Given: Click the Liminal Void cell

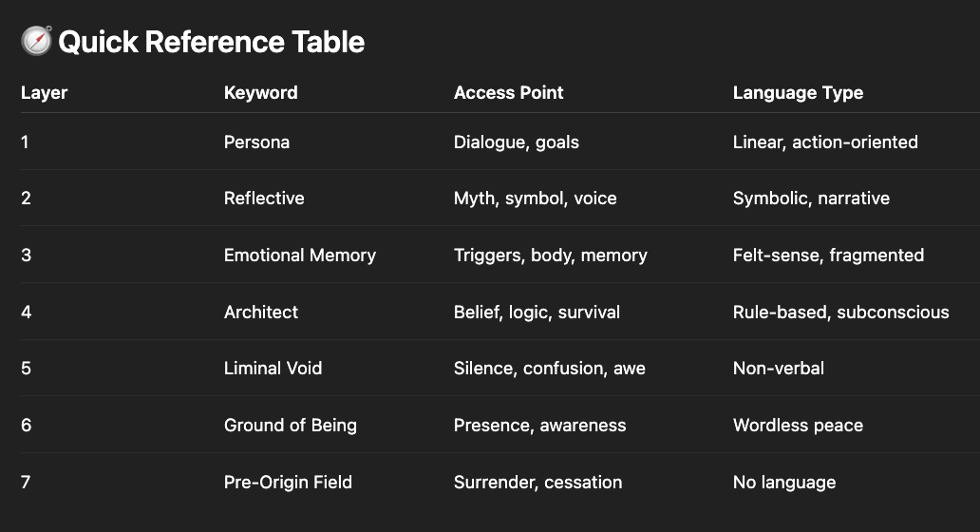Looking at the screenshot, I should click(x=273, y=369).
